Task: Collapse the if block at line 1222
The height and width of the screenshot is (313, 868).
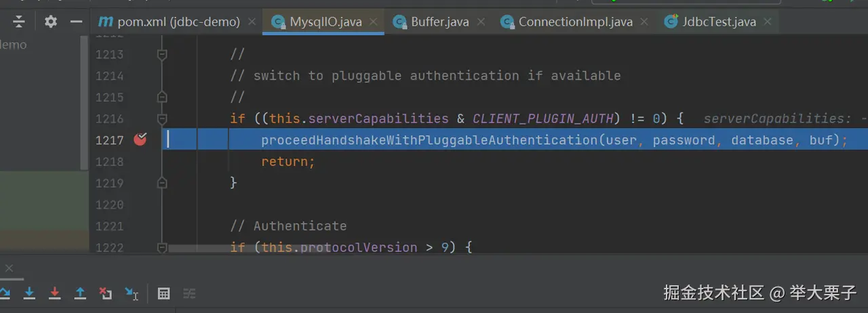Action: pyautogui.click(x=161, y=247)
